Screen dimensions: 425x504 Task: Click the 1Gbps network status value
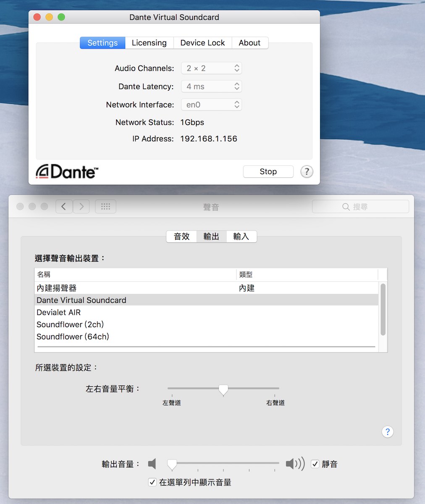tap(192, 122)
